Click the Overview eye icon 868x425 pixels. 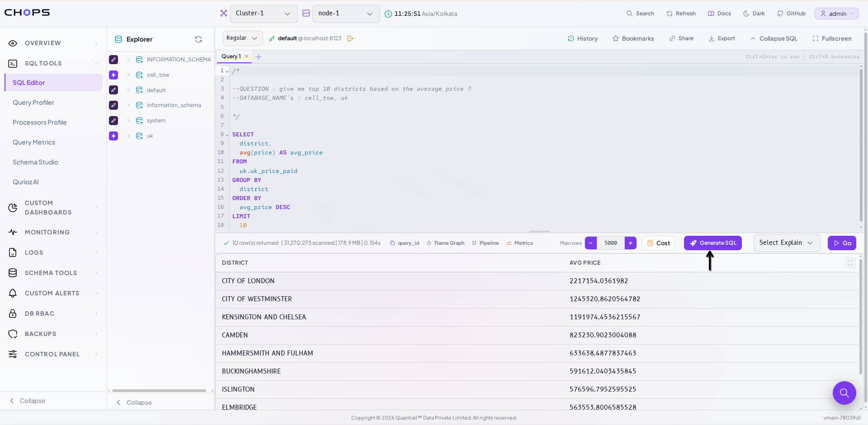[13, 43]
